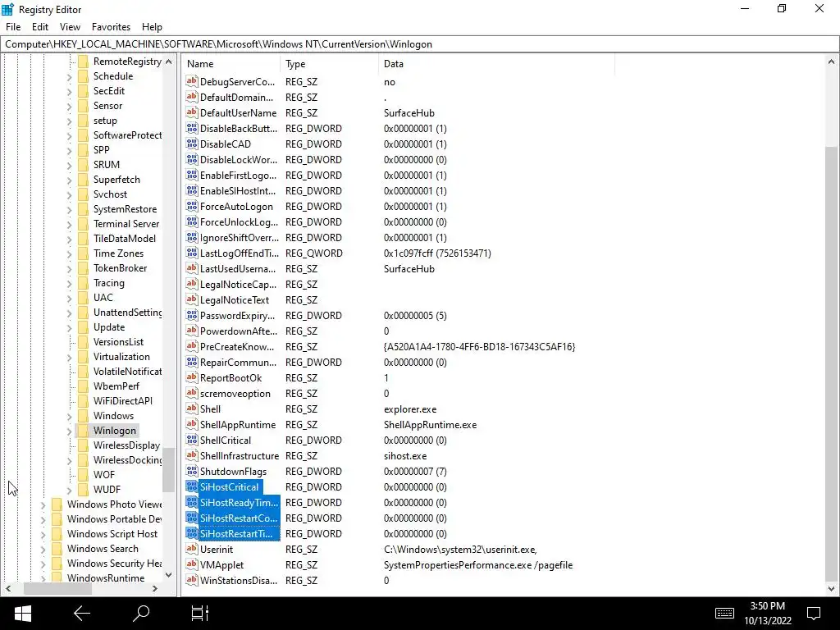840x630 pixels.
Task: Click the string icon beside VMApplet
Action: 192,564
